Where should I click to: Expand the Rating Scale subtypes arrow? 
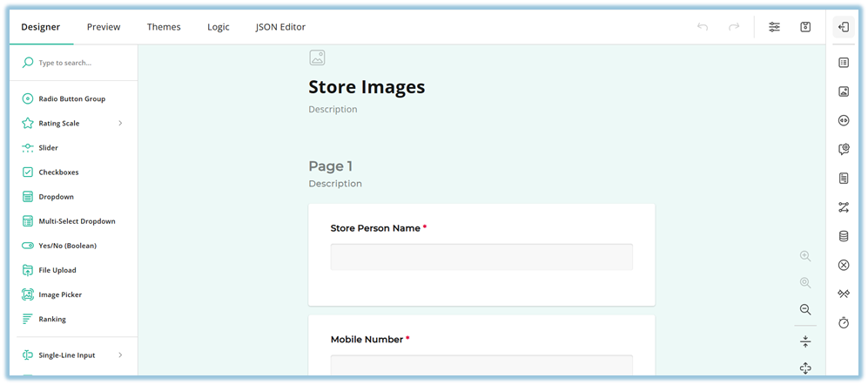click(x=120, y=124)
